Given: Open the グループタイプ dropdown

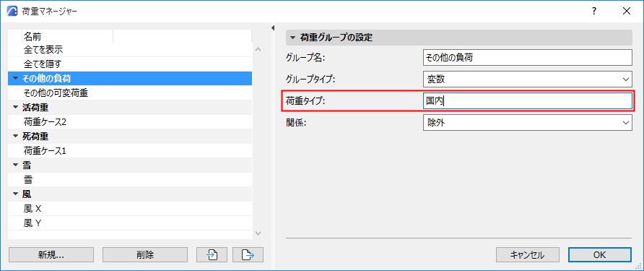Looking at the screenshot, I should point(527,79).
